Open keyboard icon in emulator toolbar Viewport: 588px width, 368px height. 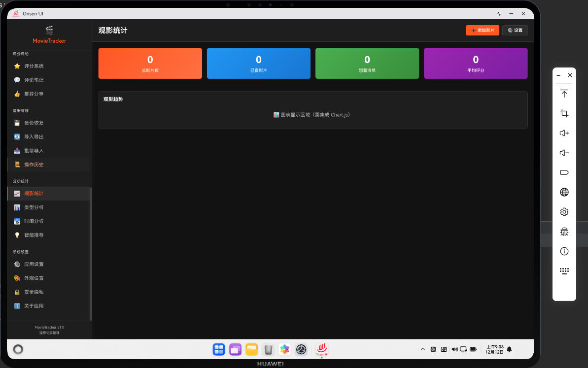point(564,271)
